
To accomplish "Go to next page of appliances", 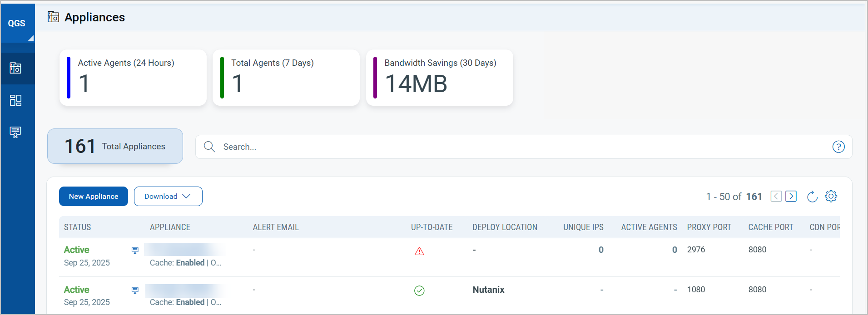I will [791, 196].
